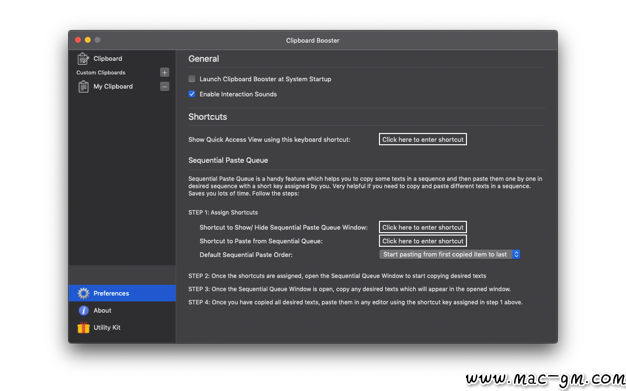Click the Custom Clipboards label
This screenshot has height=391, width=626.
point(101,73)
